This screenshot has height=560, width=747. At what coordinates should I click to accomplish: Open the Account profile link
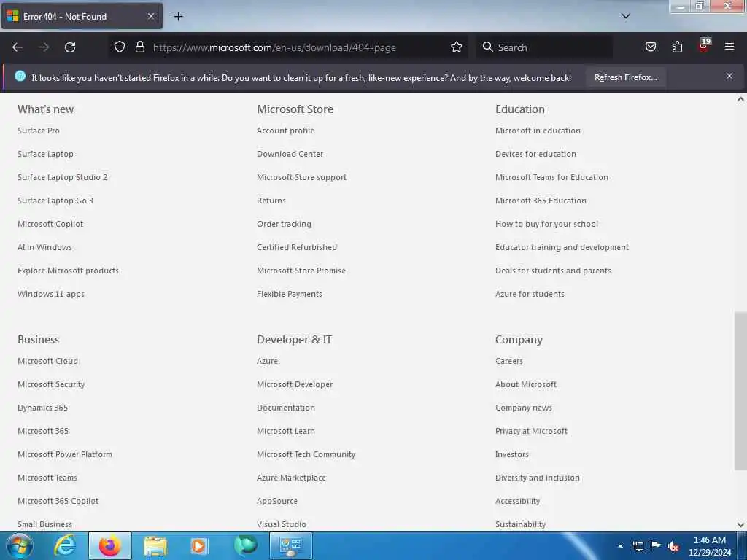click(x=285, y=131)
